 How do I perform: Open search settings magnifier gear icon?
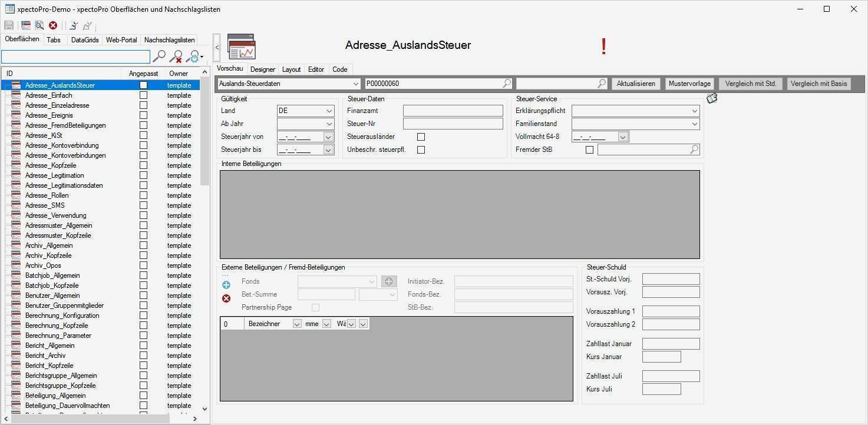point(193,57)
